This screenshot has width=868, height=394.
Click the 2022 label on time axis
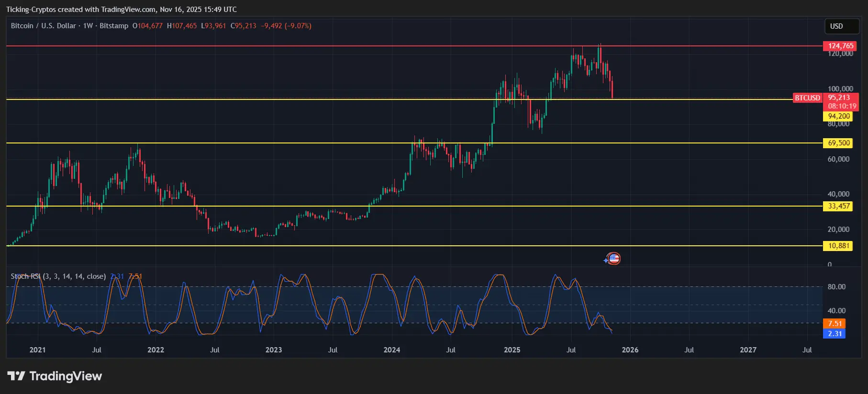coord(156,350)
